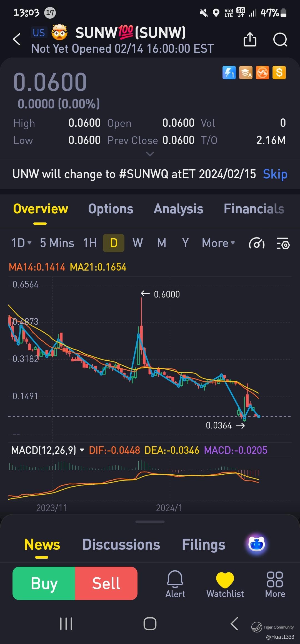This screenshot has height=644, width=300.
Task: Open the Discussions tab
Action: 121,544
